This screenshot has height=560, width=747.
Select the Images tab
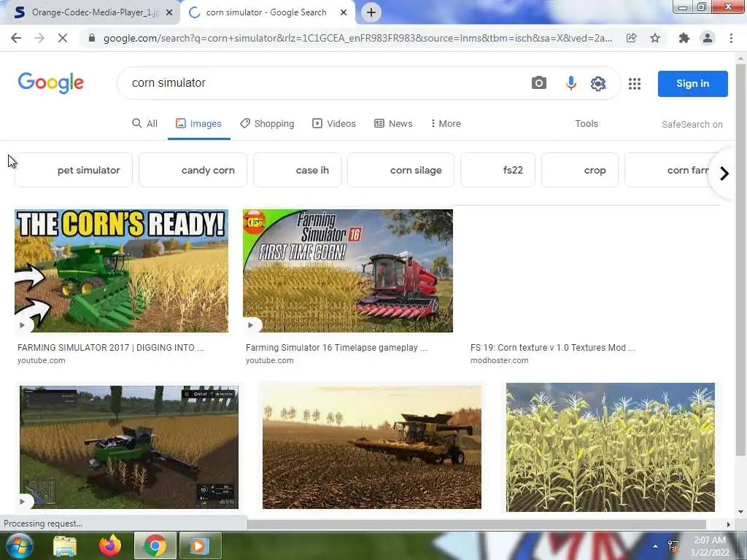198,124
